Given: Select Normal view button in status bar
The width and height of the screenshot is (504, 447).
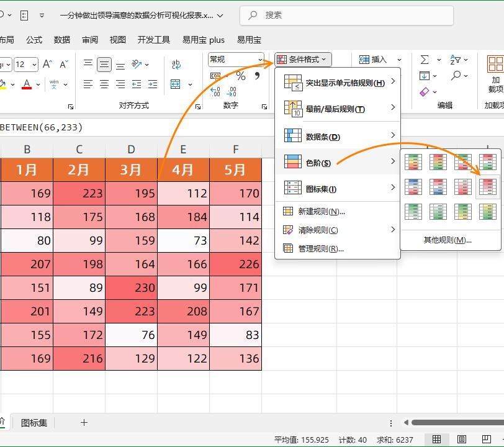Looking at the screenshot, I should pyautogui.click(x=437, y=440).
